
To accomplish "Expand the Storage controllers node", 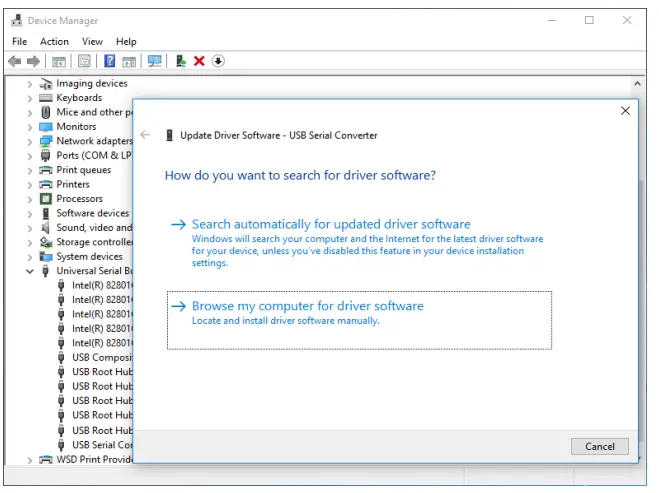I will (x=29, y=243).
